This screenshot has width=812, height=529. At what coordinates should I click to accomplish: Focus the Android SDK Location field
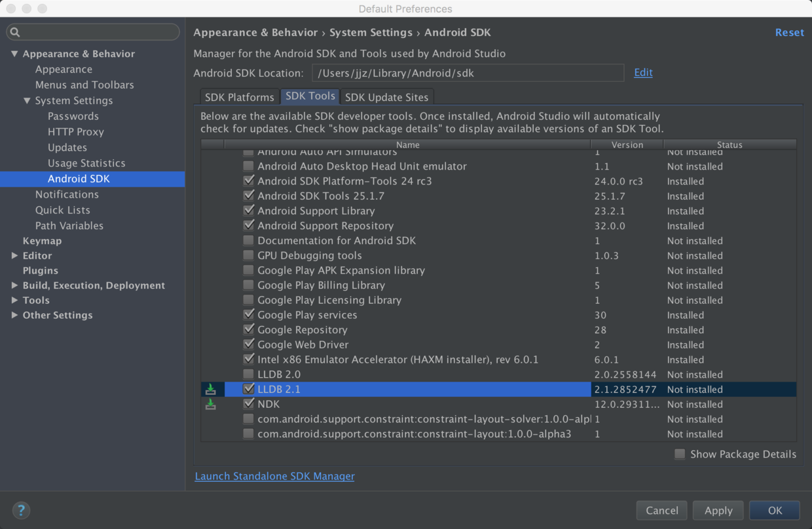[x=468, y=73]
